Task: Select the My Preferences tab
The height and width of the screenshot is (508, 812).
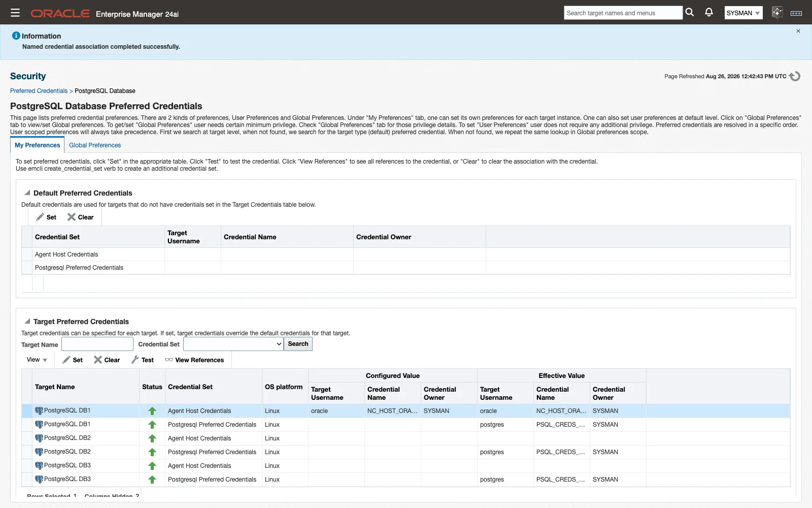Action: click(38, 145)
